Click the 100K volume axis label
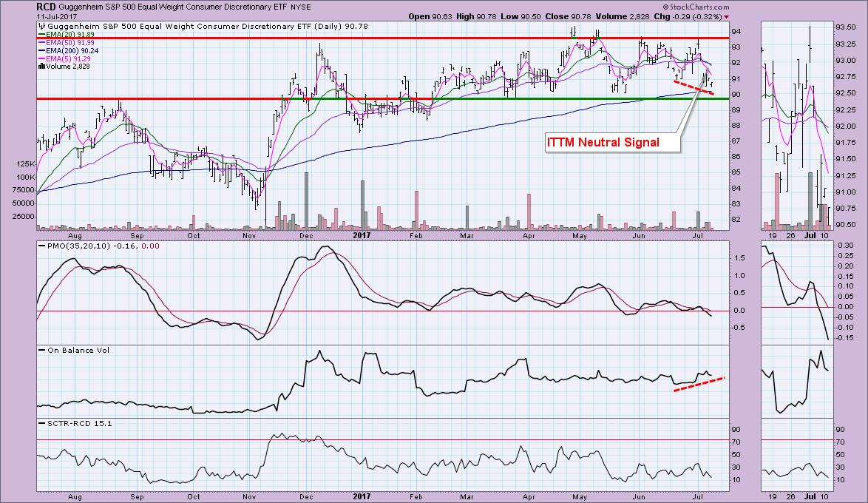This screenshot has height=503, width=868. (x=25, y=178)
